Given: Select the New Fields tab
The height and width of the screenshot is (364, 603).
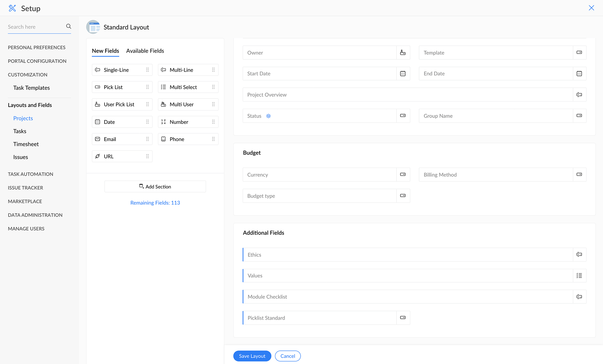Looking at the screenshot, I should pyautogui.click(x=105, y=51).
